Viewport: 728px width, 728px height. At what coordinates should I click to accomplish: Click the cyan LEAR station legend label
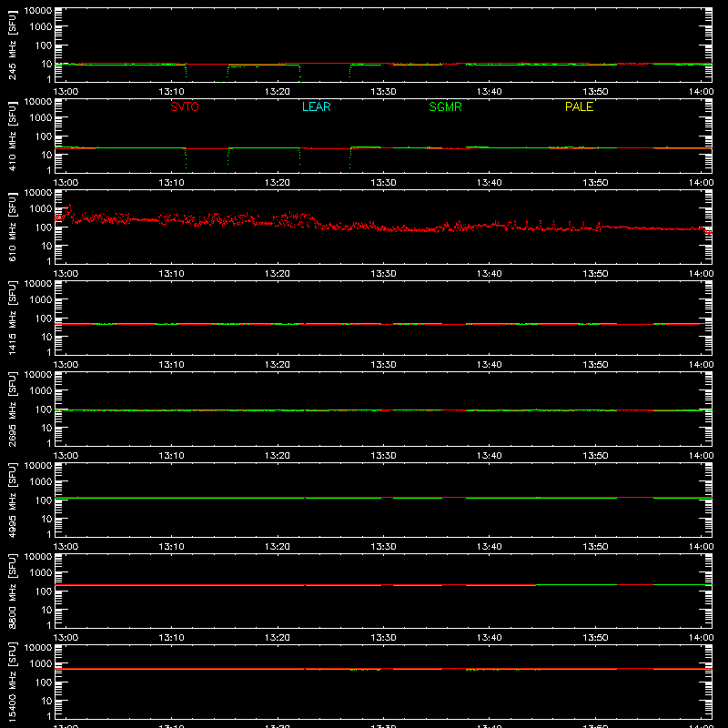[x=316, y=106]
